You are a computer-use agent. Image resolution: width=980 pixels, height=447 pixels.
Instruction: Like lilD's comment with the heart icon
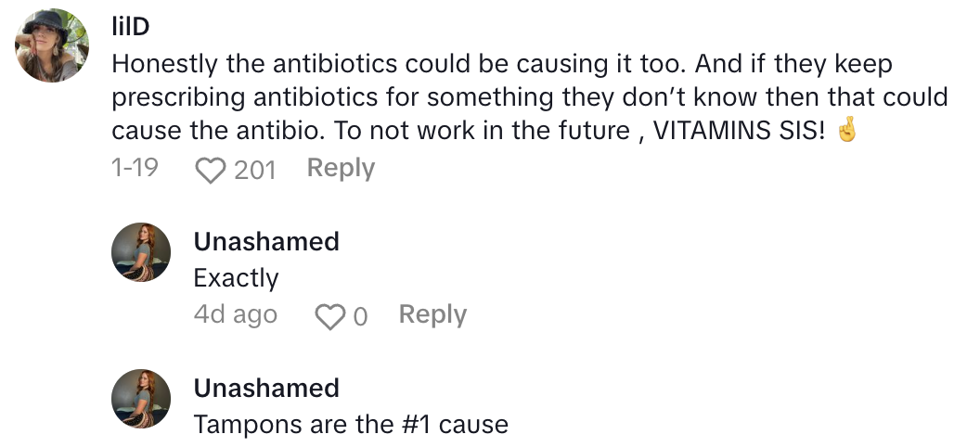click(x=212, y=170)
